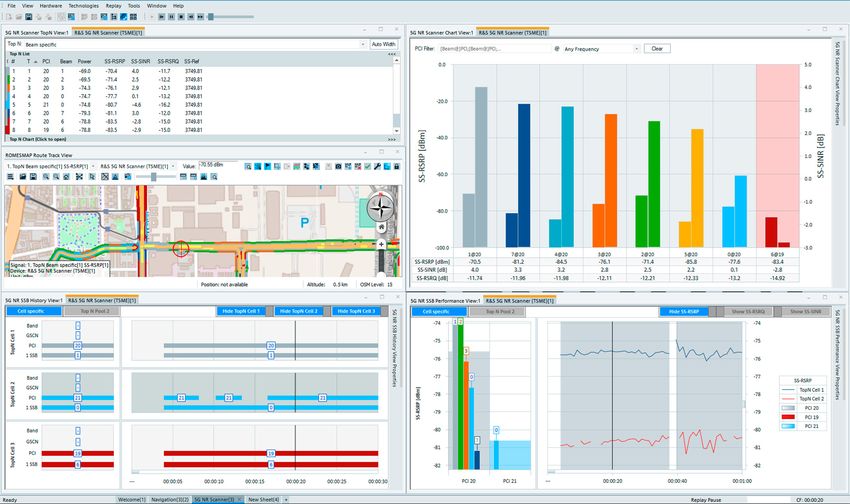Open the Technologies menu
The width and height of the screenshot is (850, 504).
[85, 5]
